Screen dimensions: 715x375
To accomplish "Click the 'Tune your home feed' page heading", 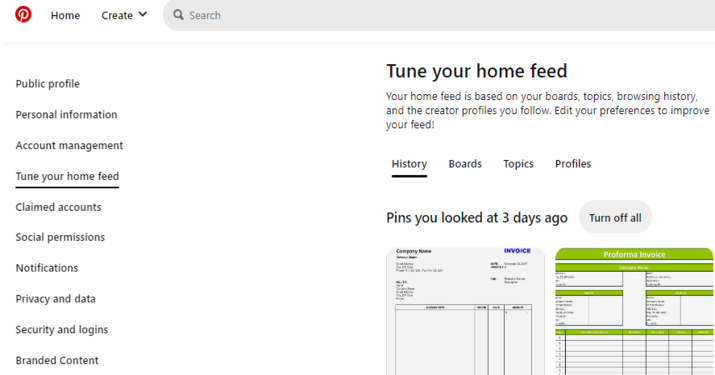I will [477, 71].
